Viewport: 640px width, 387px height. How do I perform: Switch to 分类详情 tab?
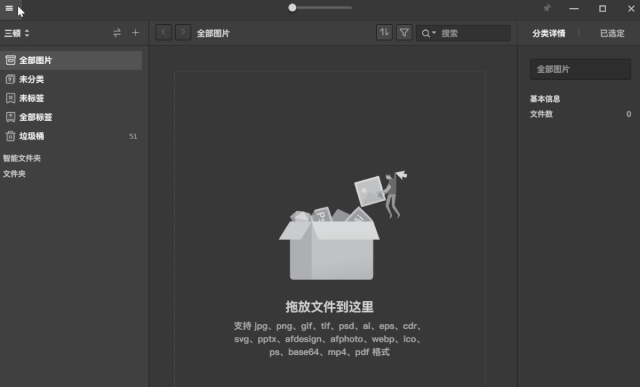pos(549,33)
